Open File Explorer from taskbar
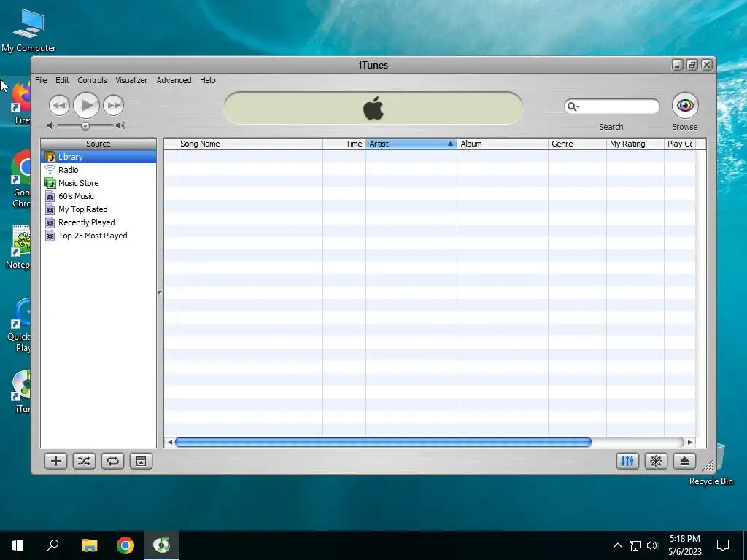Viewport: 747px width, 560px height. click(x=89, y=545)
